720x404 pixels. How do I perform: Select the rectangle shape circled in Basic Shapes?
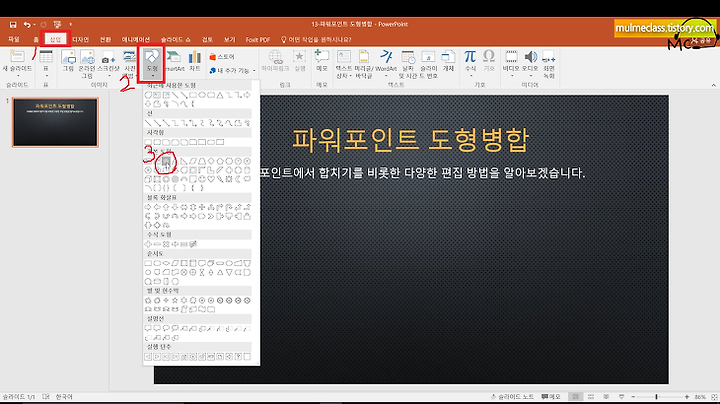pyautogui.click(x=166, y=161)
